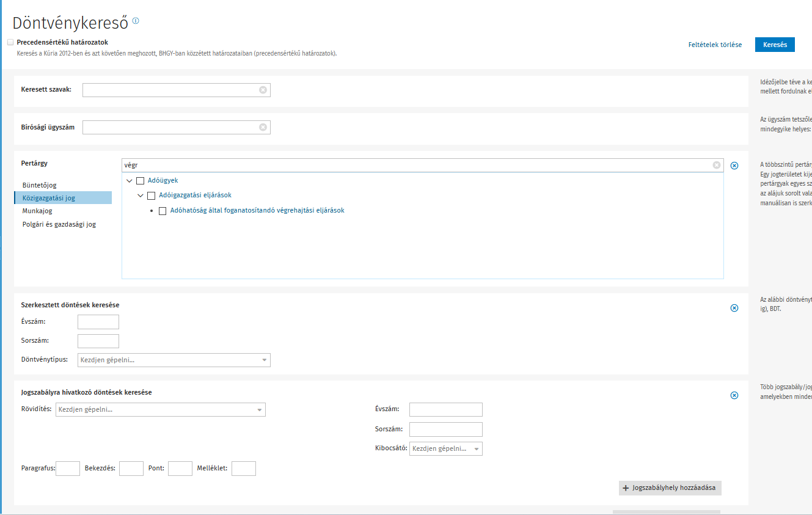Screen dimensions: 812x515
Task: Enable the Precedensértékű határozatok checkbox
Action: (x=10, y=42)
